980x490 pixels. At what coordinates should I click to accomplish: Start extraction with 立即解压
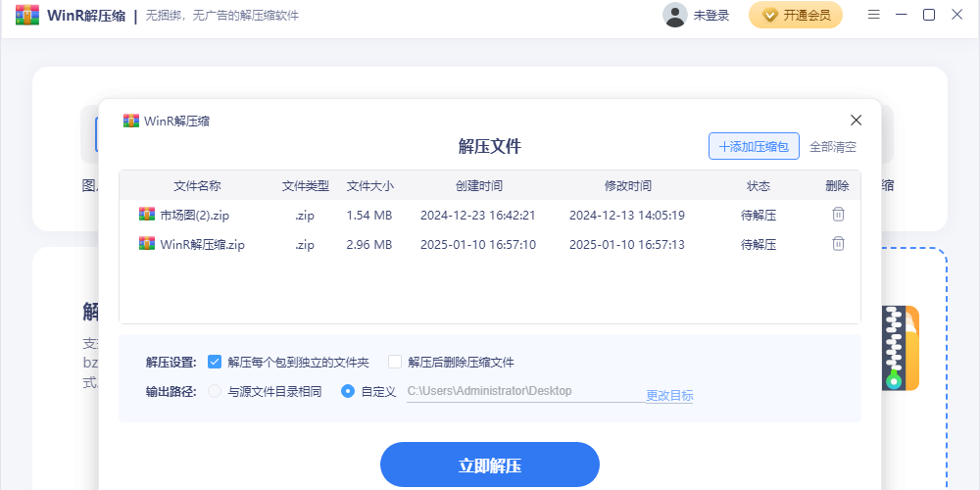point(490,465)
